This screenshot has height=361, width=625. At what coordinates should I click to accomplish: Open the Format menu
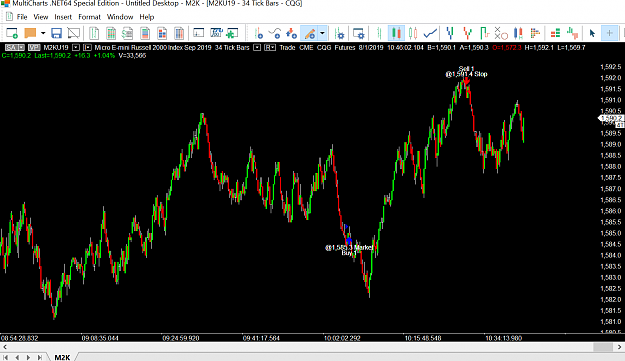pos(89,17)
